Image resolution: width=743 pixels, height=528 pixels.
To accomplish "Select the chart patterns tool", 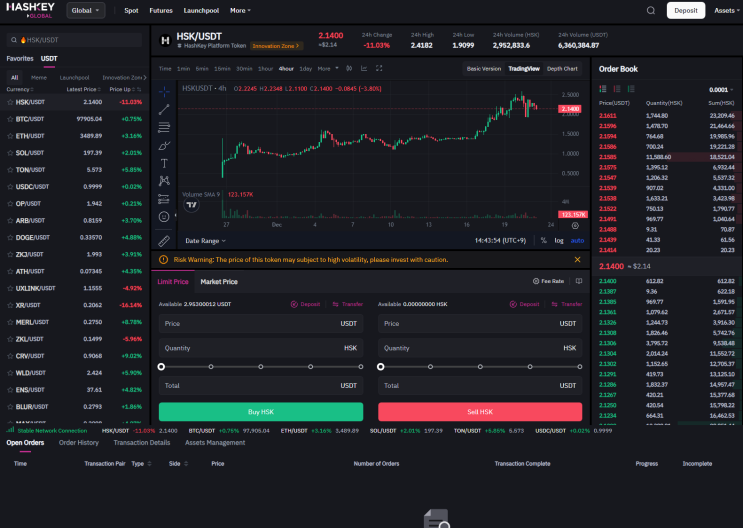I will [x=164, y=181].
